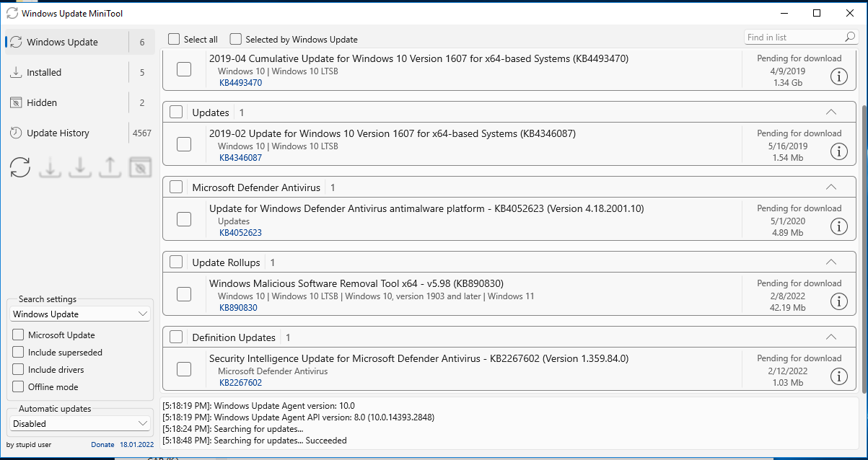
Task: Click the Download updates toolbar icon
Action: (x=50, y=167)
